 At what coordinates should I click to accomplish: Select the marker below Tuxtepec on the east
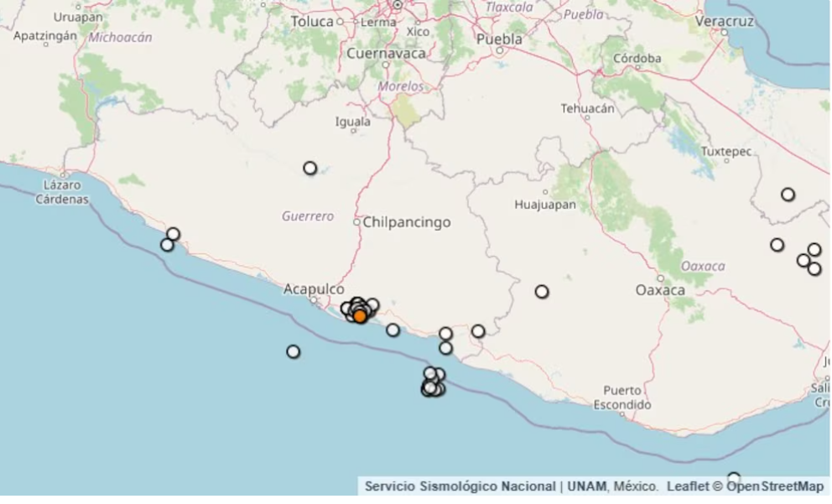point(788,195)
